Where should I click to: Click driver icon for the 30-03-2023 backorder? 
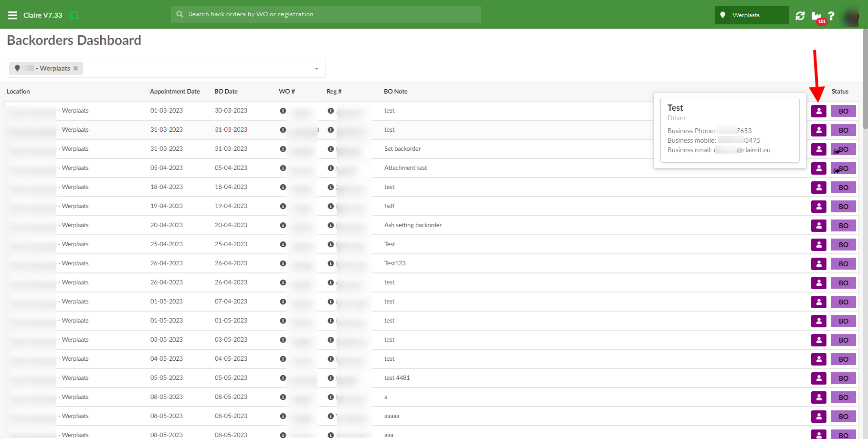coord(819,111)
